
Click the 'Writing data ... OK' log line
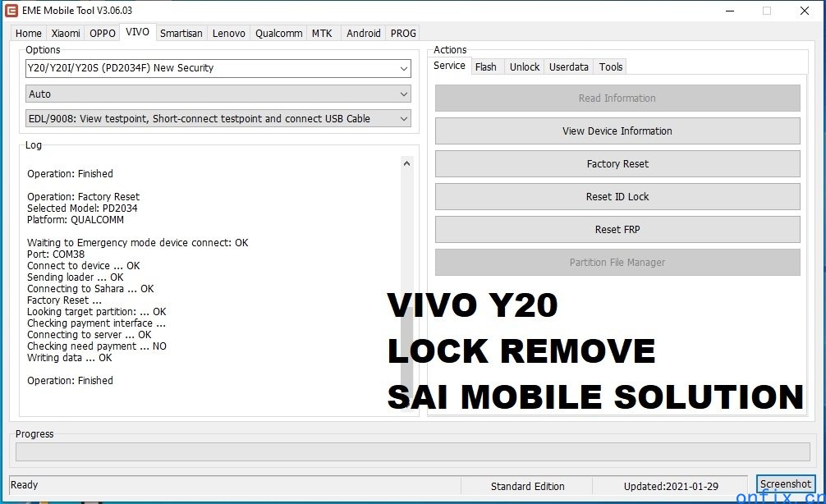pyautogui.click(x=70, y=358)
